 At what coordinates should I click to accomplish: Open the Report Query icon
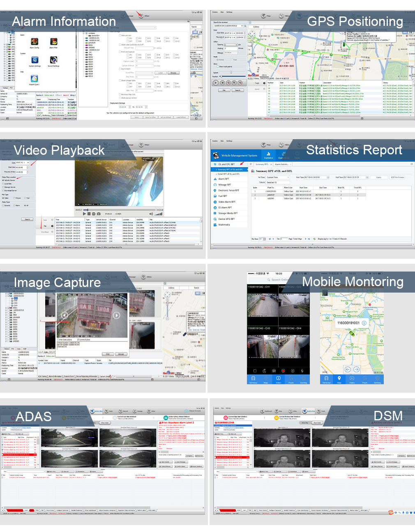click(x=35, y=78)
